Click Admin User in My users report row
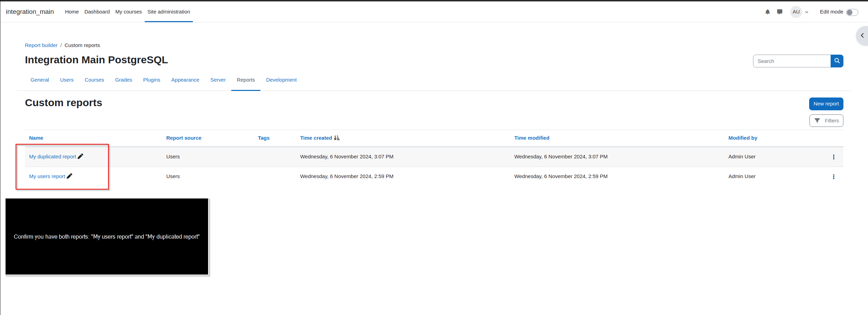This screenshot has height=315, width=868. point(742,176)
